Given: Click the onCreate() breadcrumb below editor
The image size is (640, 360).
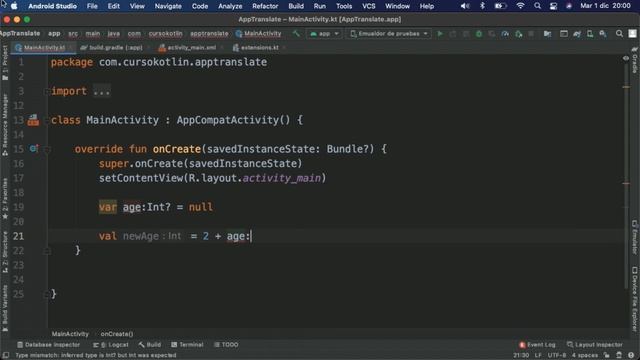Looking at the screenshot, I should pyautogui.click(x=117, y=334).
